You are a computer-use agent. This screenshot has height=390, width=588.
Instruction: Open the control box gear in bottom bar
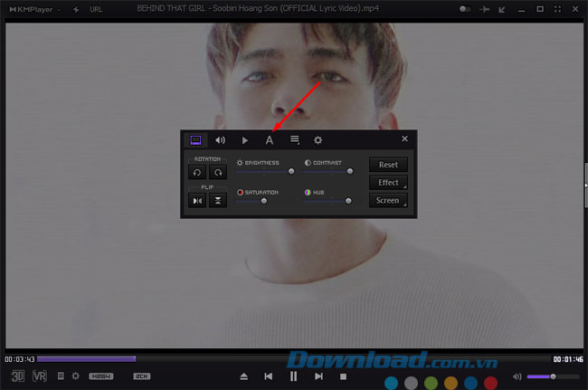point(75,376)
